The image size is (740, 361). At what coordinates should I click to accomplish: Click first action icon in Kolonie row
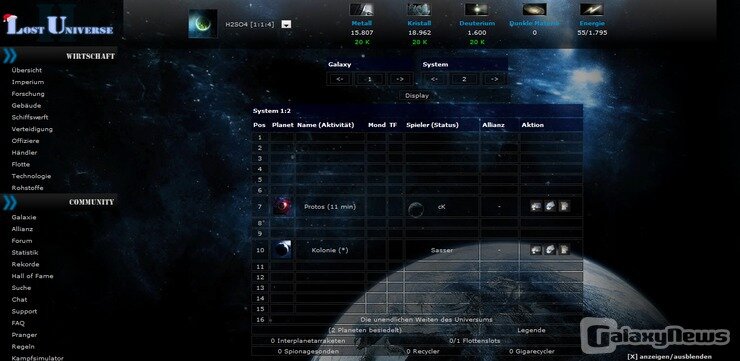(536, 250)
